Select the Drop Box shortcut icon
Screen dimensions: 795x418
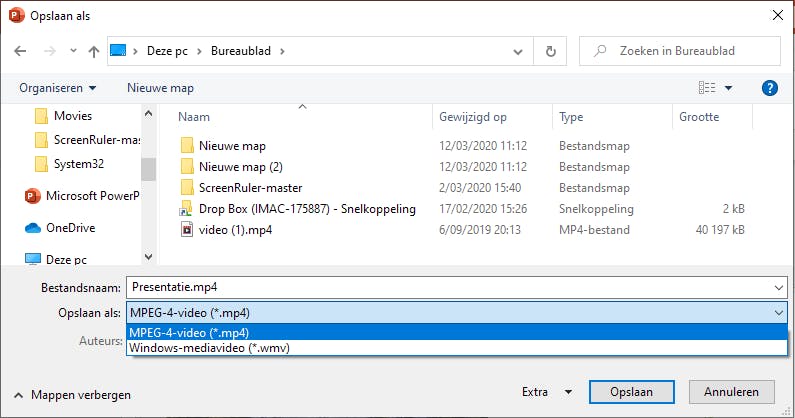(186, 208)
